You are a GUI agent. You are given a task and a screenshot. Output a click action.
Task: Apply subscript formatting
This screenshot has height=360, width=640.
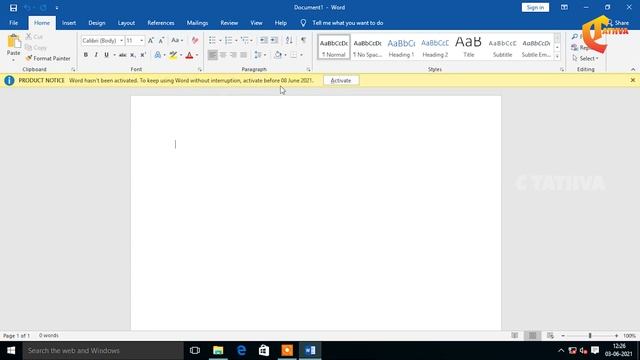click(133, 55)
